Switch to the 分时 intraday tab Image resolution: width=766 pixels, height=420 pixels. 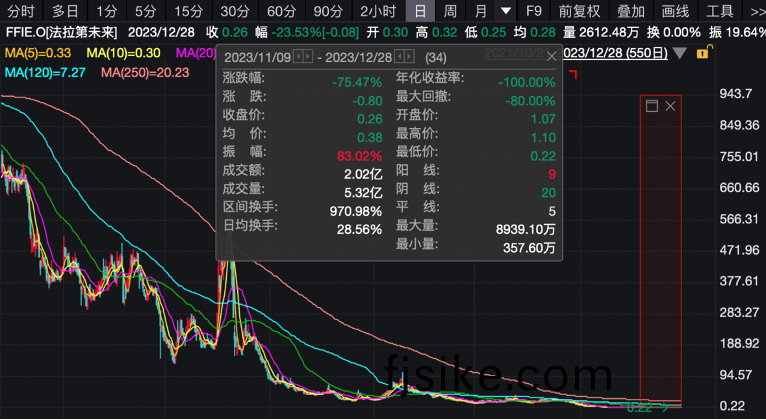tap(21, 12)
